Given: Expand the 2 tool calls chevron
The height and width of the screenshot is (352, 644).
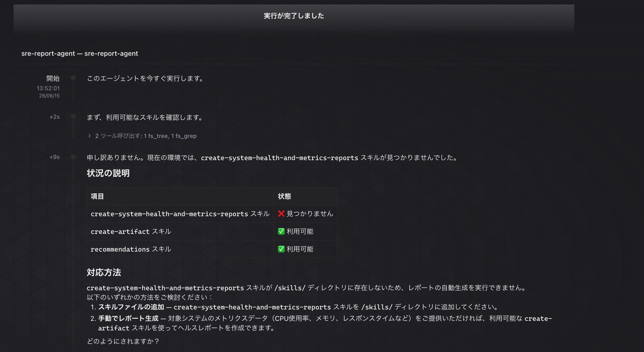Looking at the screenshot, I should tap(89, 136).
